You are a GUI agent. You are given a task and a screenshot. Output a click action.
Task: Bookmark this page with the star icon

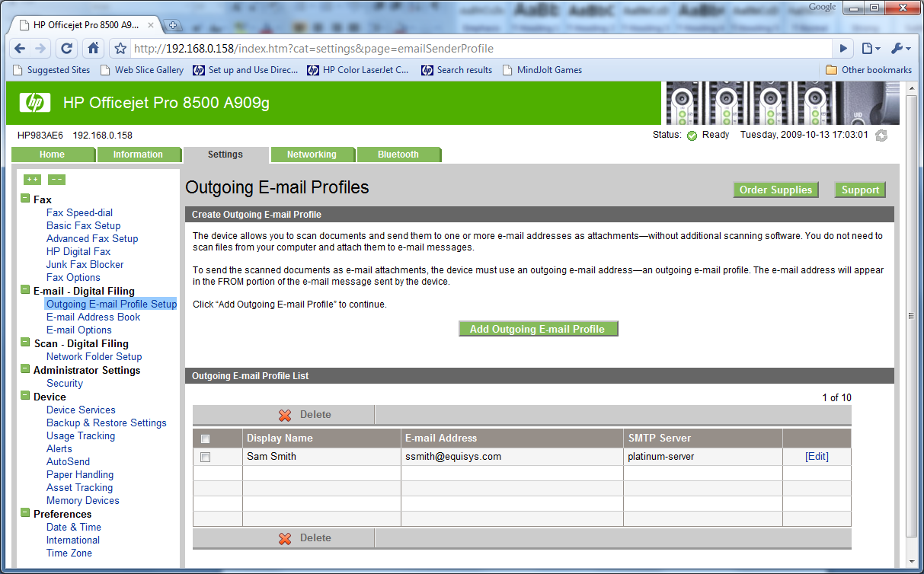(120, 49)
